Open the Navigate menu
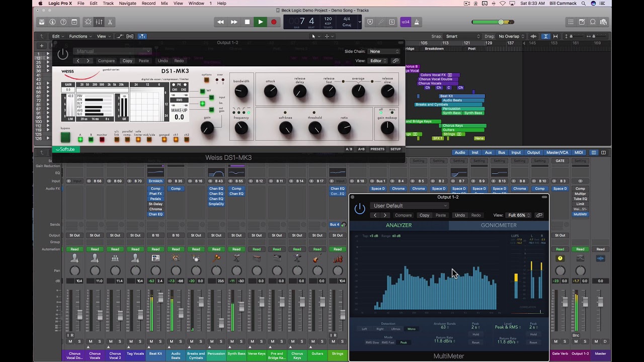 pyautogui.click(x=128, y=4)
